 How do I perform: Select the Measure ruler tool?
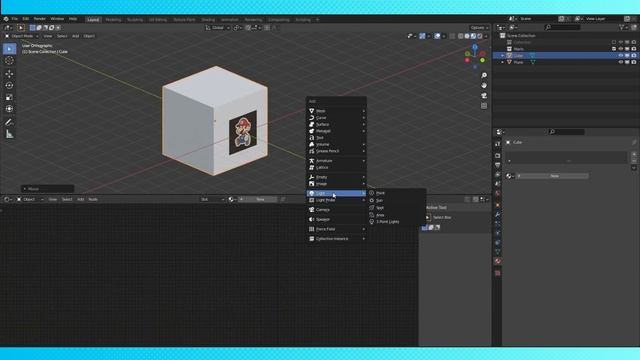[x=9, y=134]
